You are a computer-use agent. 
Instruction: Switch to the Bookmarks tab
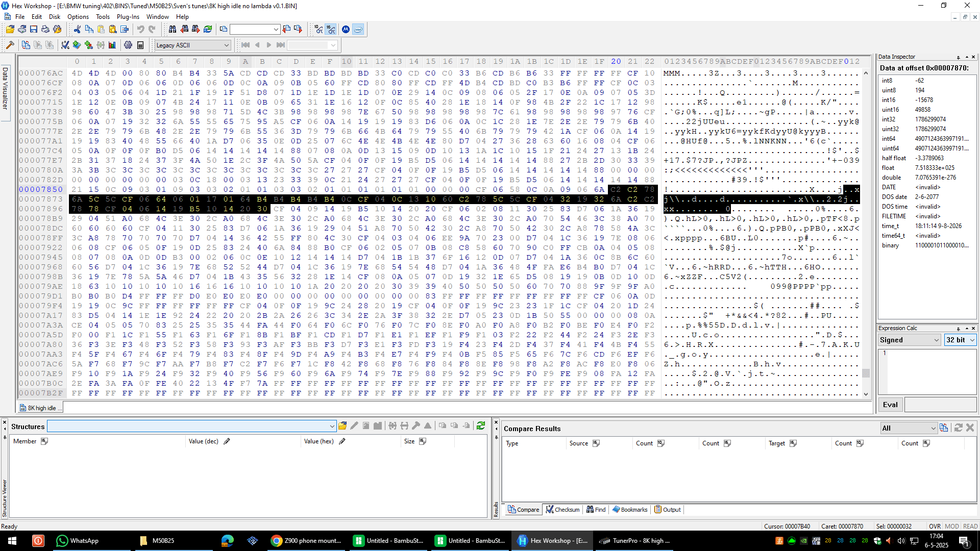click(x=630, y=509)
